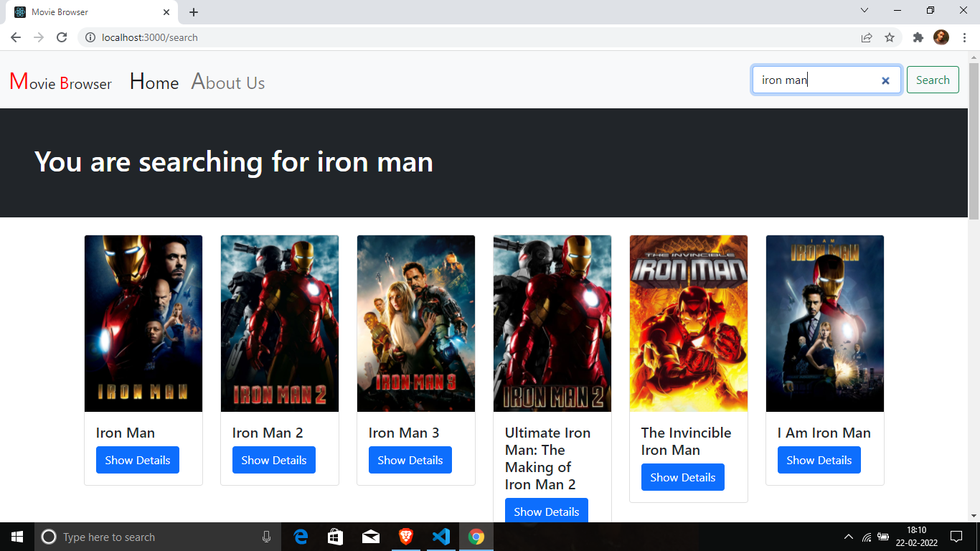Expand hidden system tray icons

848,537
